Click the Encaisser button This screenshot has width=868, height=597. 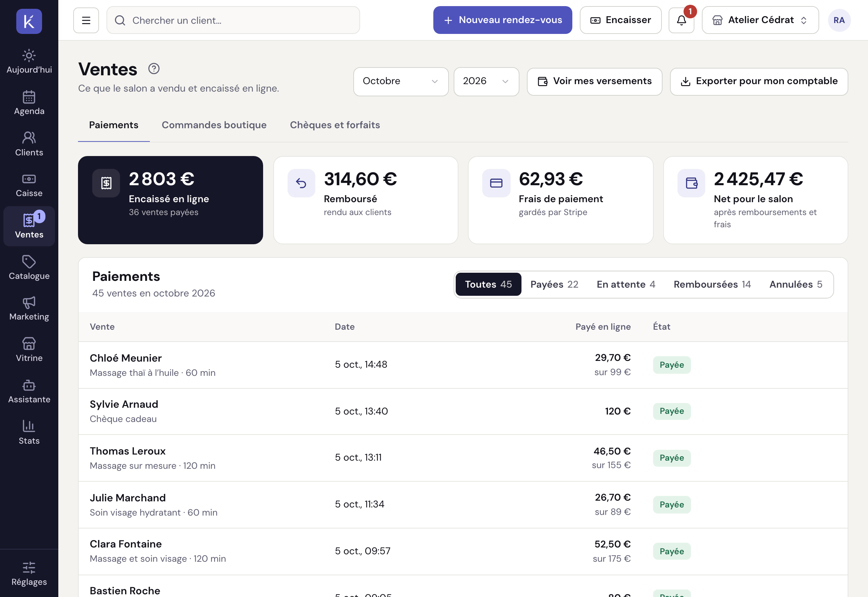point(620,20)
